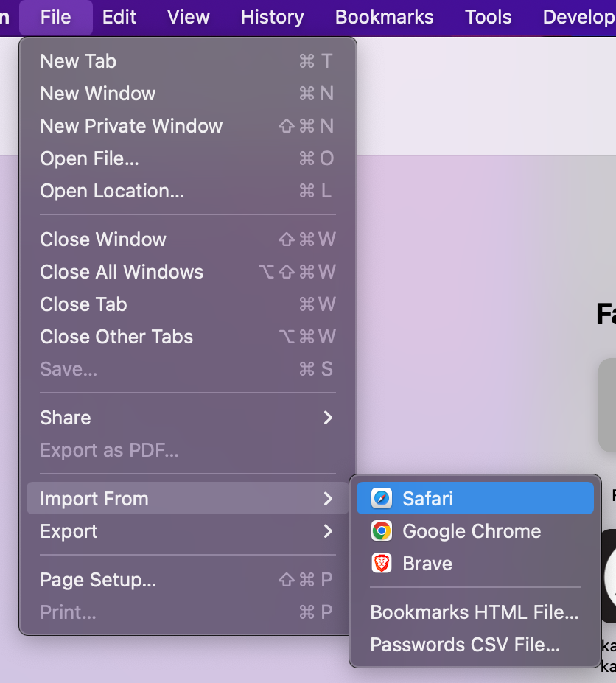The image size is (616, 683).
Task: Choose the Brave browser icon
Action: [383, 564]
